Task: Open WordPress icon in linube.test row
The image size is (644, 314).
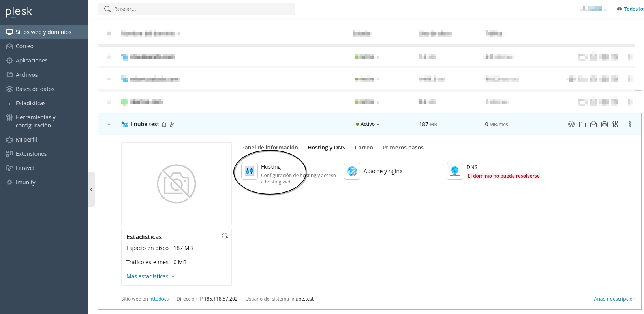Action: tap(571, 124)
